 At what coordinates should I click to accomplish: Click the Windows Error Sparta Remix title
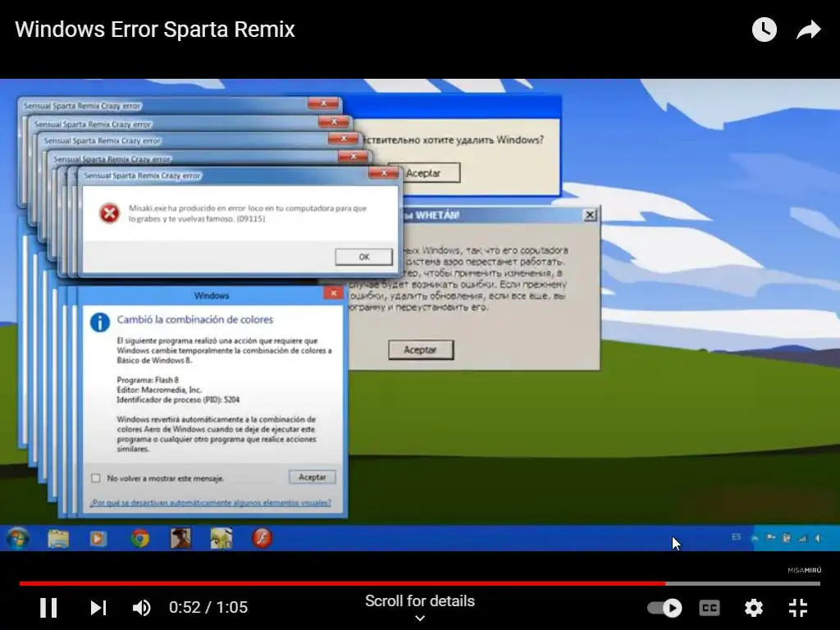pyautogui.click(x=155, y=30)
